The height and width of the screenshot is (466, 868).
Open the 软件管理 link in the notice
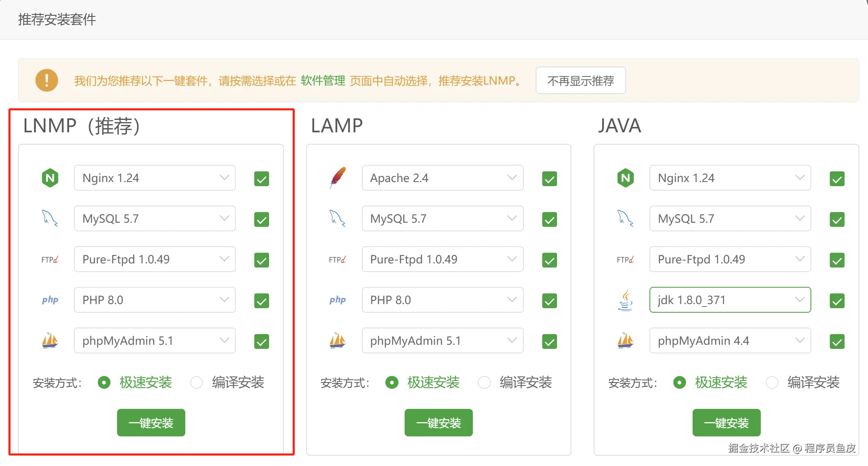[x=323, y=81]
